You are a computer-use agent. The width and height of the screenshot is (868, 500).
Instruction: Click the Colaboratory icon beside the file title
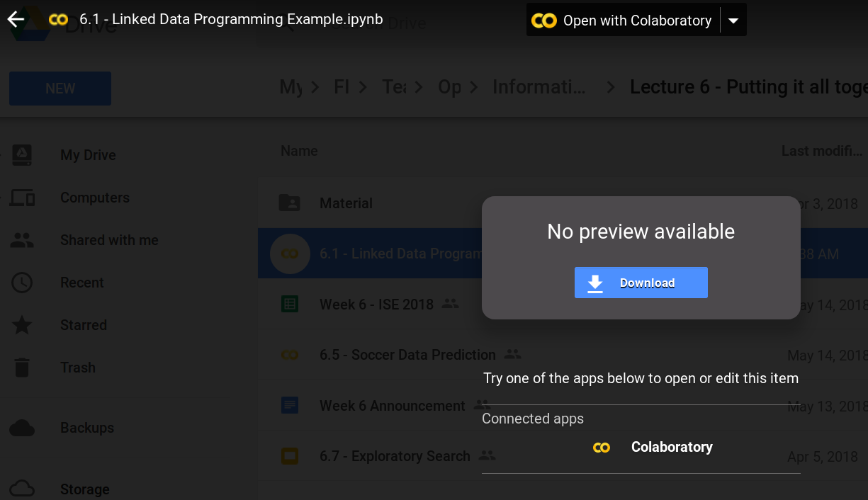pos(59,20)
